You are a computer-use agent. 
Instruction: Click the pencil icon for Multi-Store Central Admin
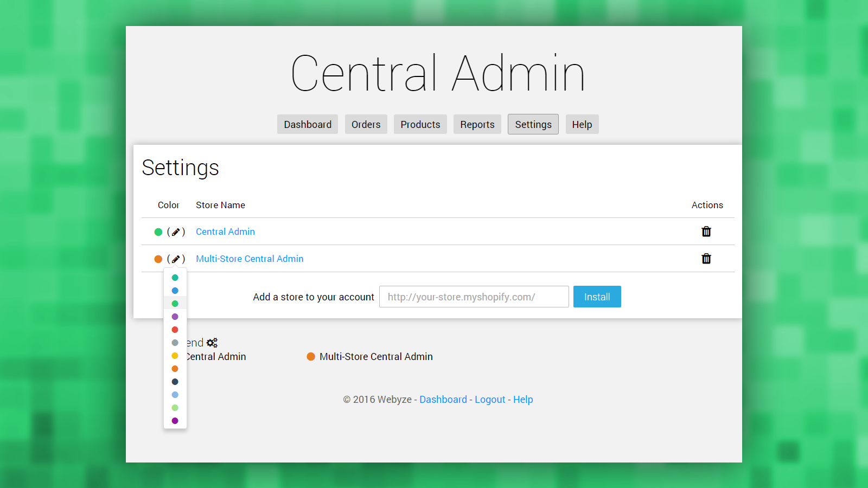click(176, 259)
